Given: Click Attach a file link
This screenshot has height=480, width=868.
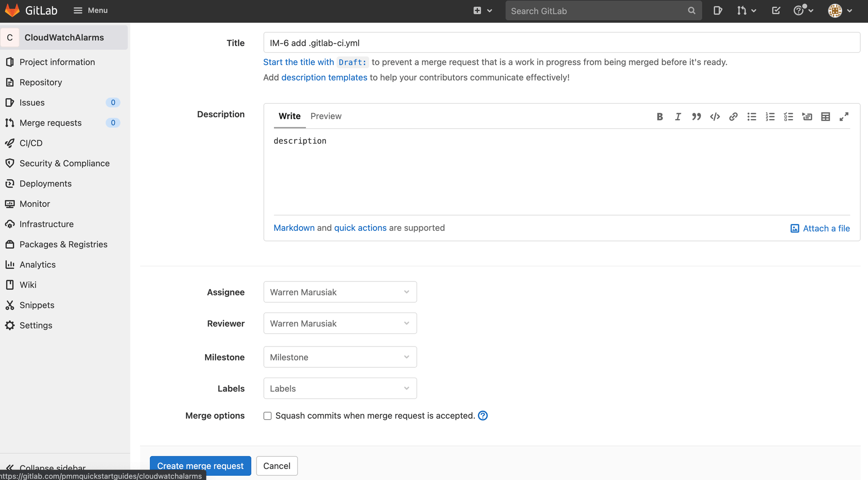Looking at the screenshot, I should tap(821, 227).
